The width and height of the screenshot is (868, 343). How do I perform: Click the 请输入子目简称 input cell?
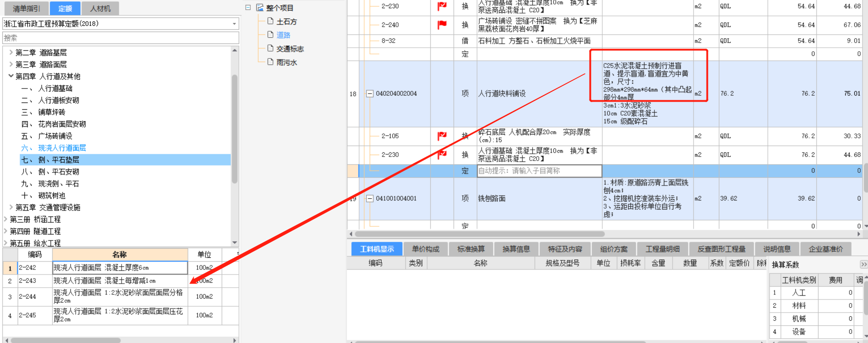click(x=539, y=171)
